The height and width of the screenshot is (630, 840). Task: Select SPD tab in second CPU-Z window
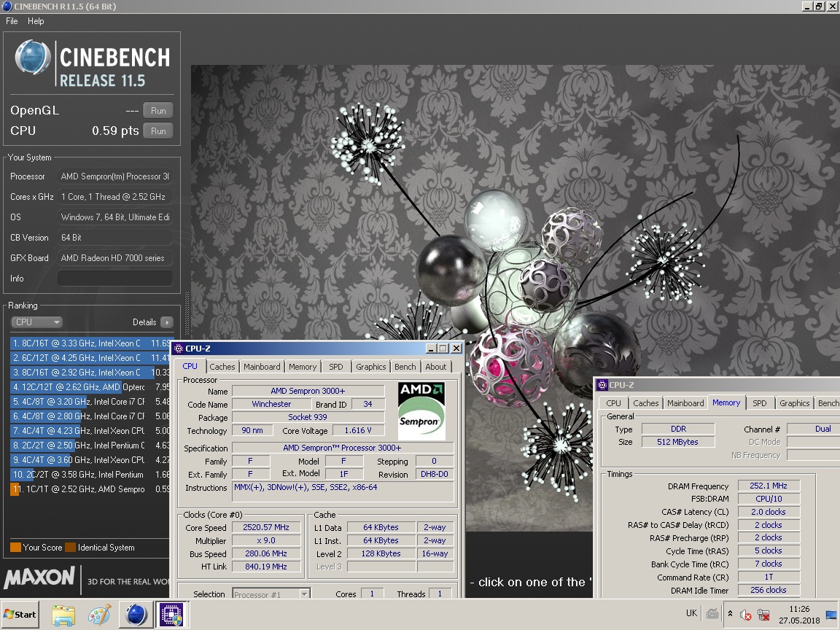[x=760, y=402]
